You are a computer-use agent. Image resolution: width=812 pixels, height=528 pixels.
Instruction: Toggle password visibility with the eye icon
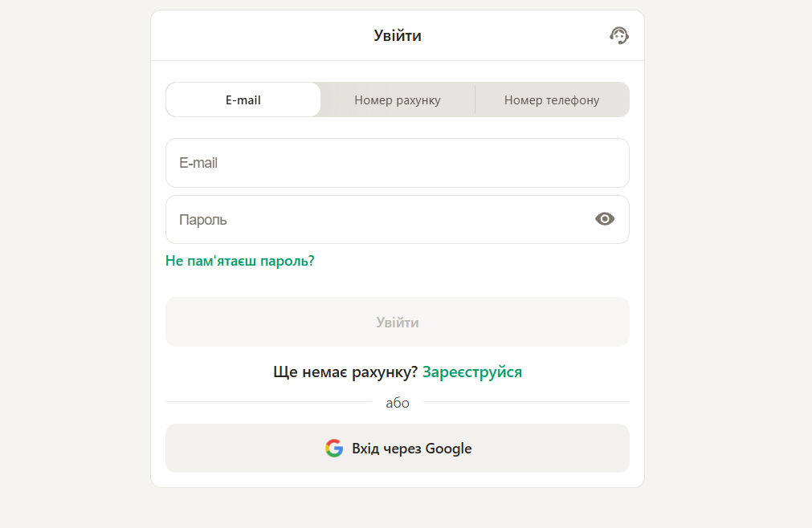pos(605,219)
